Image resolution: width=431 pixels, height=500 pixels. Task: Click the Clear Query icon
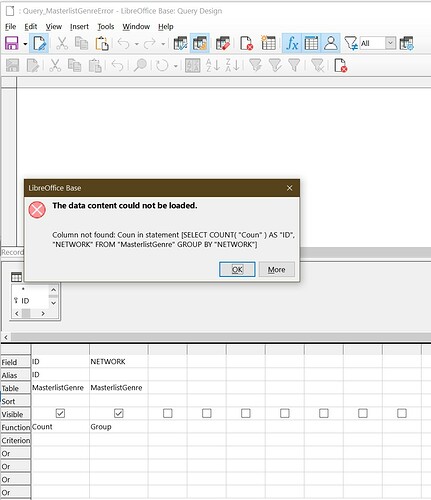tap(246, 43)
